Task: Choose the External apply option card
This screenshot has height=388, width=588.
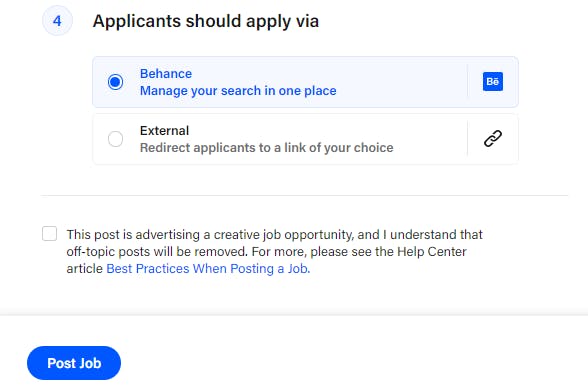Action: pyautogui.click(x=305, y=139)
